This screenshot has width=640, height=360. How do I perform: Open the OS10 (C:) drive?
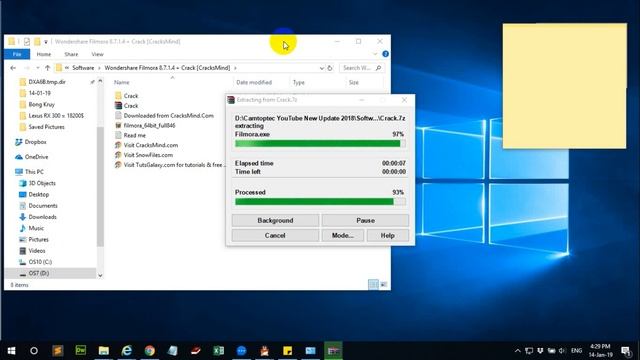(x=40, y=262)
